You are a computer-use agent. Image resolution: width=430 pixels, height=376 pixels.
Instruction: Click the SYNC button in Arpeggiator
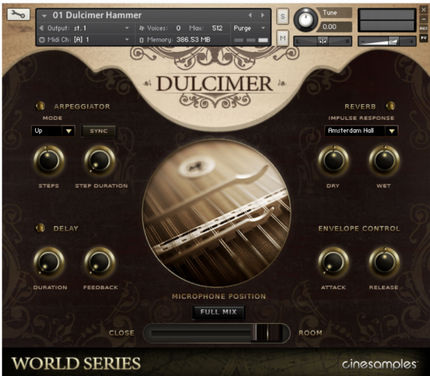(x=99, y=131)
